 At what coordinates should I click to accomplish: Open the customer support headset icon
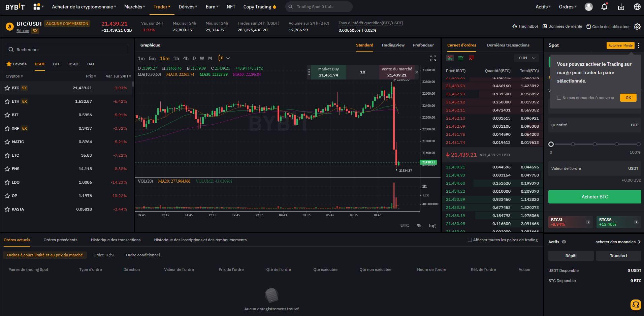tap(636, 305)
